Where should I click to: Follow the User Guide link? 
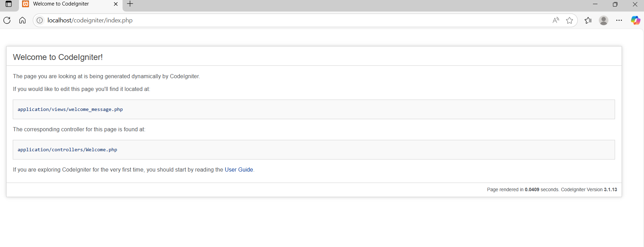(239, 169)
